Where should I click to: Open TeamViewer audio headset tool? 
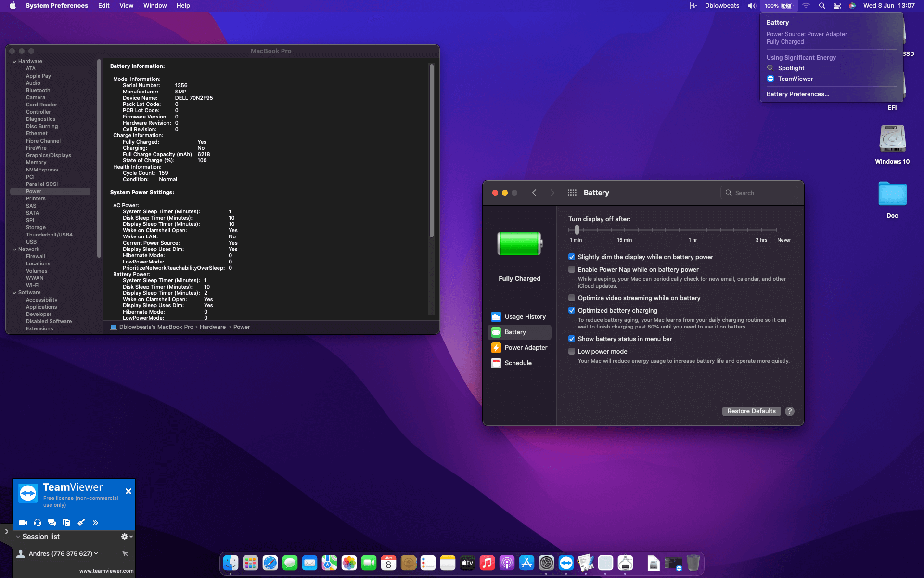coord(37,522)
